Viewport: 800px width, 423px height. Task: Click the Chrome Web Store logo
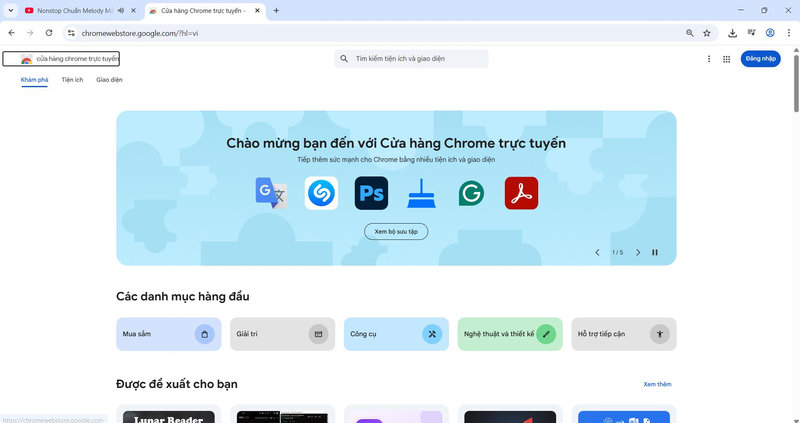tap(61, 59)
